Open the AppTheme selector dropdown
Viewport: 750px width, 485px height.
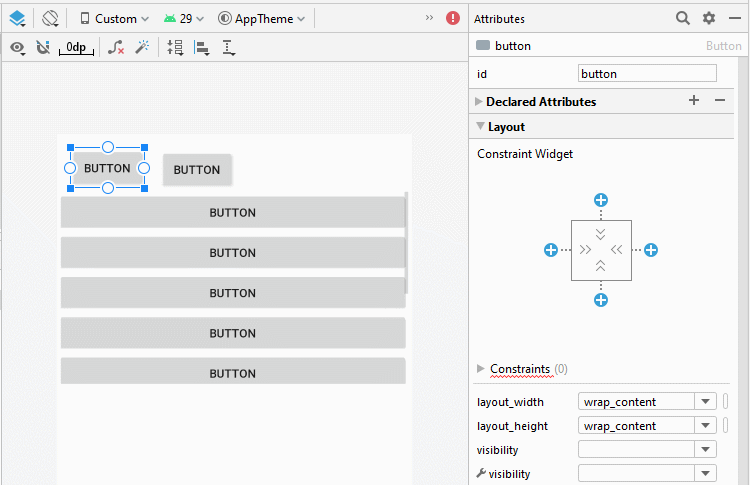click(261, 19)
